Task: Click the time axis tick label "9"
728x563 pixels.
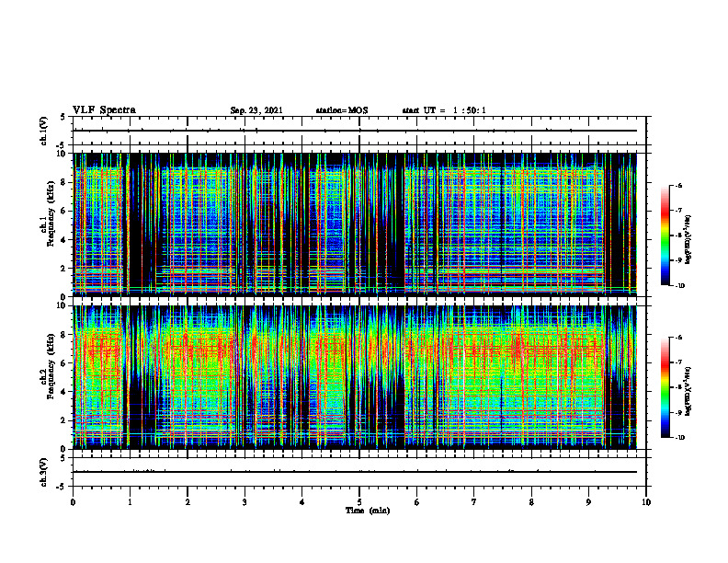Action: coord(588,501)
